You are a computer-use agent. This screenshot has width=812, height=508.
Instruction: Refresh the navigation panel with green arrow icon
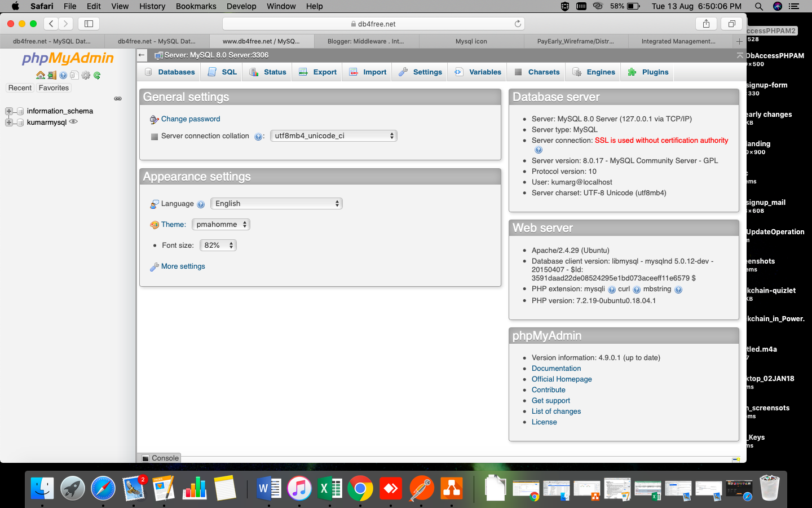(x=96, y=75)
